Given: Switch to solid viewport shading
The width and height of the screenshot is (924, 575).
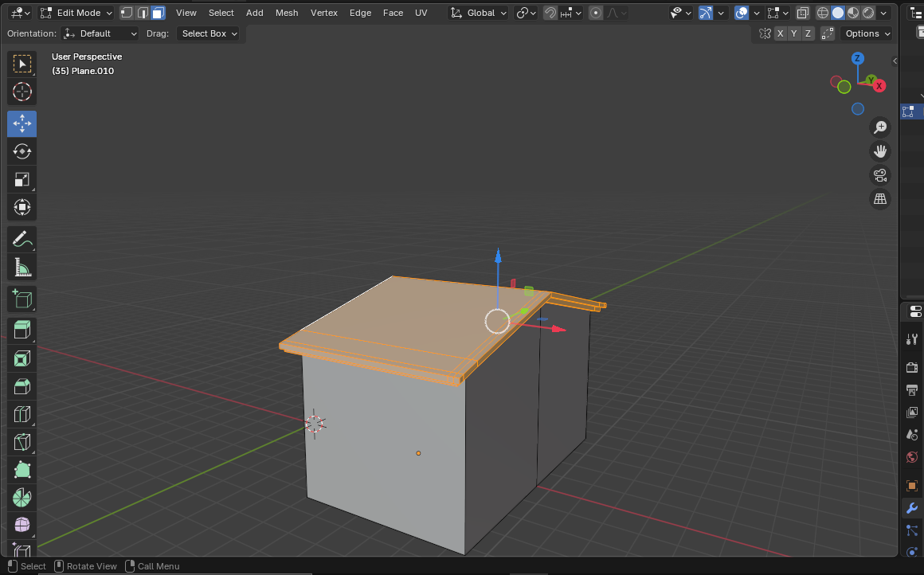Looking at the screenshot, I should 838,13.
